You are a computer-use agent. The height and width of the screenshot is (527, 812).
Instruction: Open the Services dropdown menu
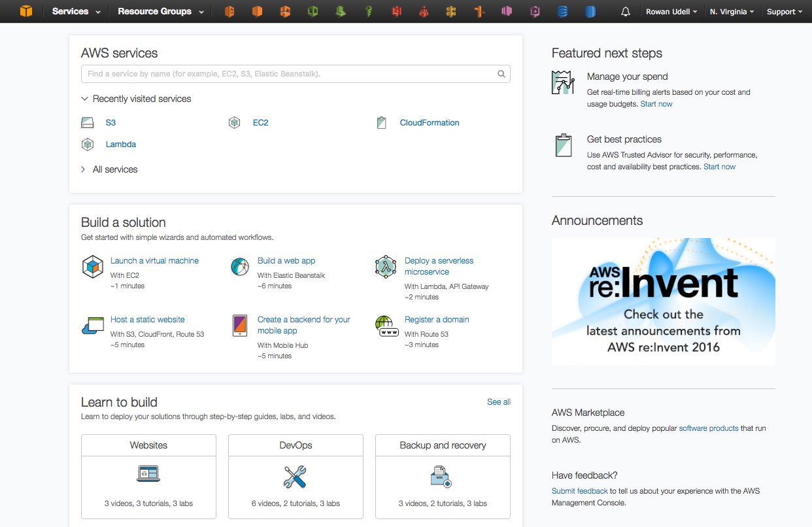[x=76, y=11]
